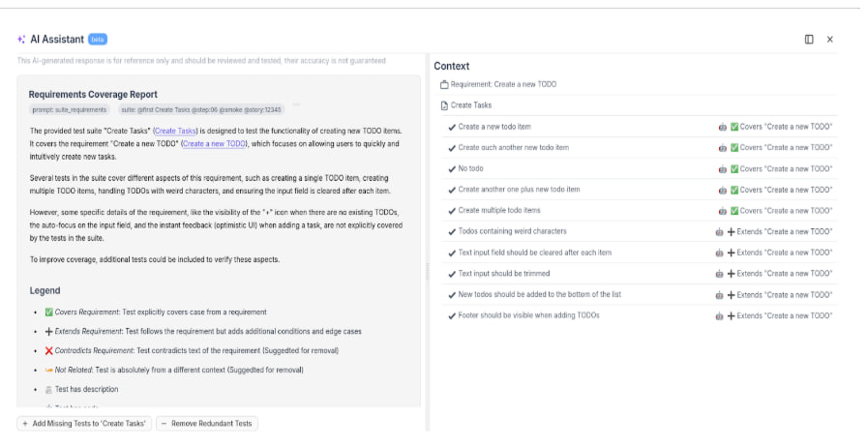Select the 'prompt: suite_requirements' tag
Viewport: 868px width, 446px height.
click(x=70, y=110)
